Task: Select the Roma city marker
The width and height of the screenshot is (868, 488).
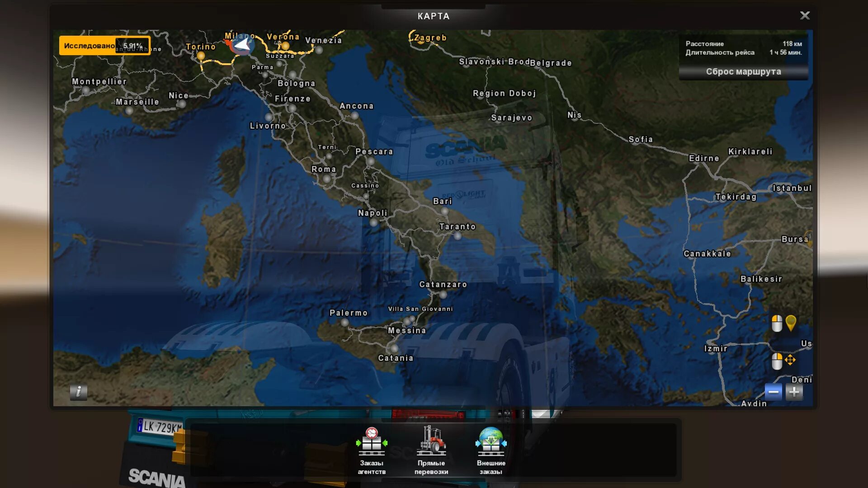Action: 326,179
